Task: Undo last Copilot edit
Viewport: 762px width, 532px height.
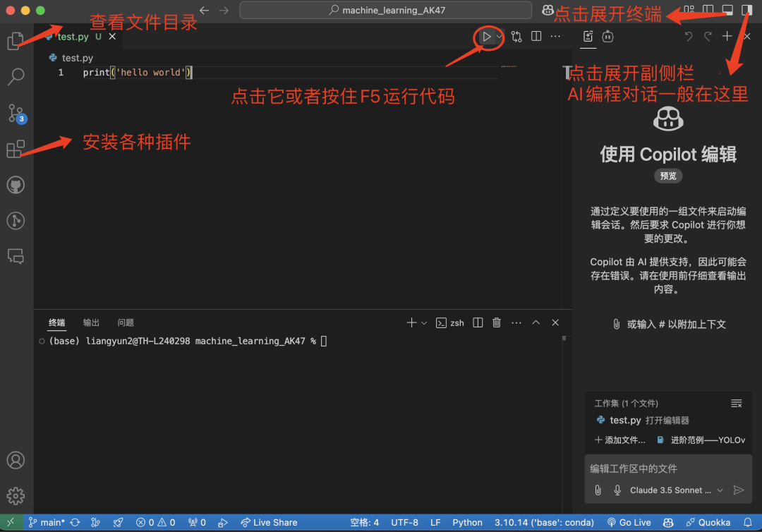Action: click(689, 37)
